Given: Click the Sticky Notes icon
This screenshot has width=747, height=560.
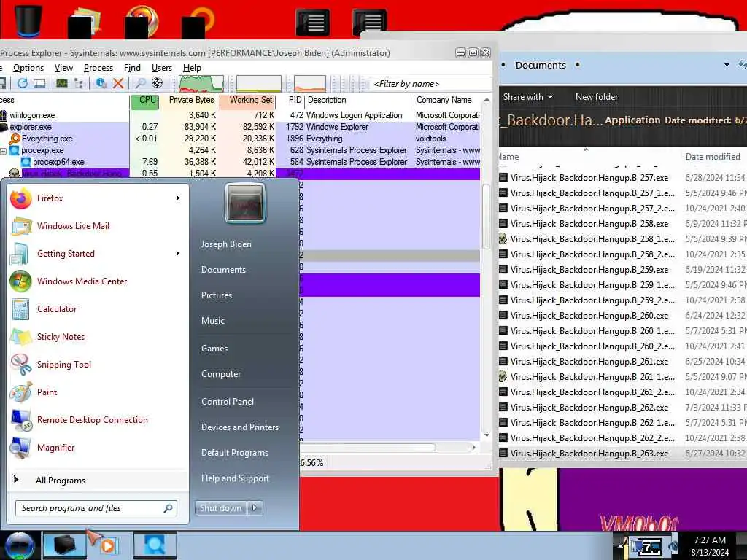Looking at the screenshot, I should (20, 337).
